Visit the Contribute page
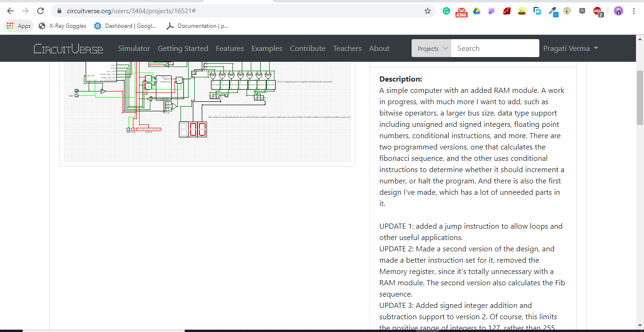This screenshot has width=644, height=332. pos(307,48)
